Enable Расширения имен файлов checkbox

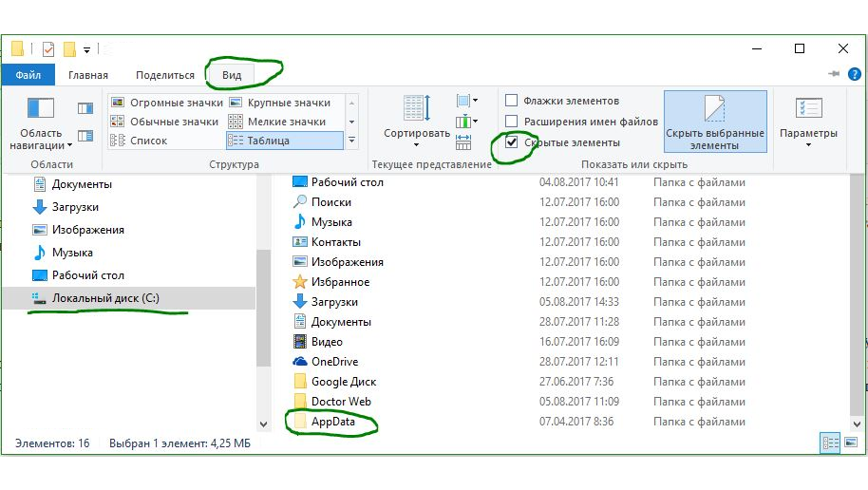click(512, 122)
